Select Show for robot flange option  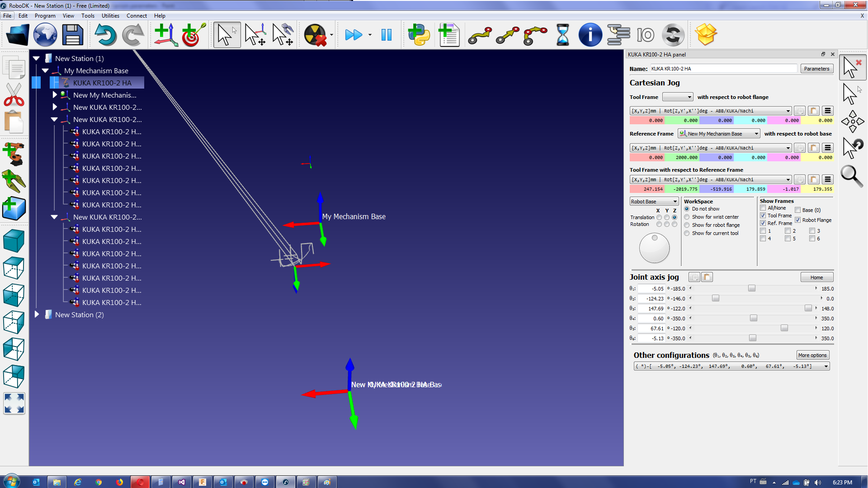pyautogui.click(x=687, y=225)
